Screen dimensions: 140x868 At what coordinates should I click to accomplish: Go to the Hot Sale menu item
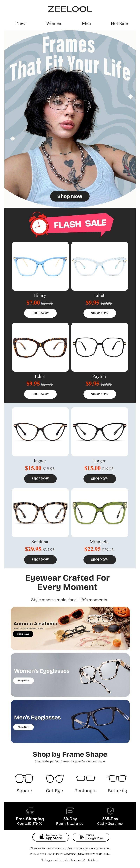point(119,24)
